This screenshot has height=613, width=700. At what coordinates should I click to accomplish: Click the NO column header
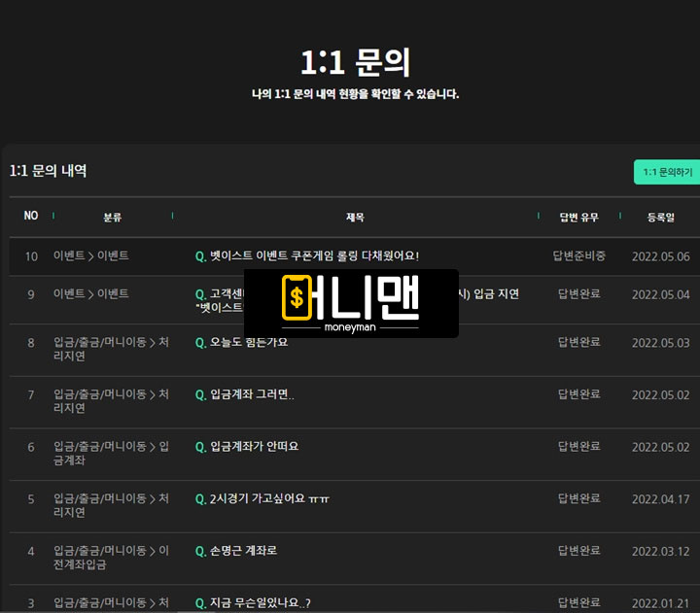[x=31, y=216]
